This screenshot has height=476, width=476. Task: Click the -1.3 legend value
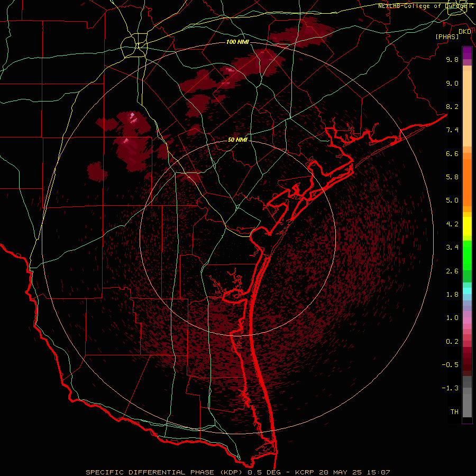click(x=450, y=388)
